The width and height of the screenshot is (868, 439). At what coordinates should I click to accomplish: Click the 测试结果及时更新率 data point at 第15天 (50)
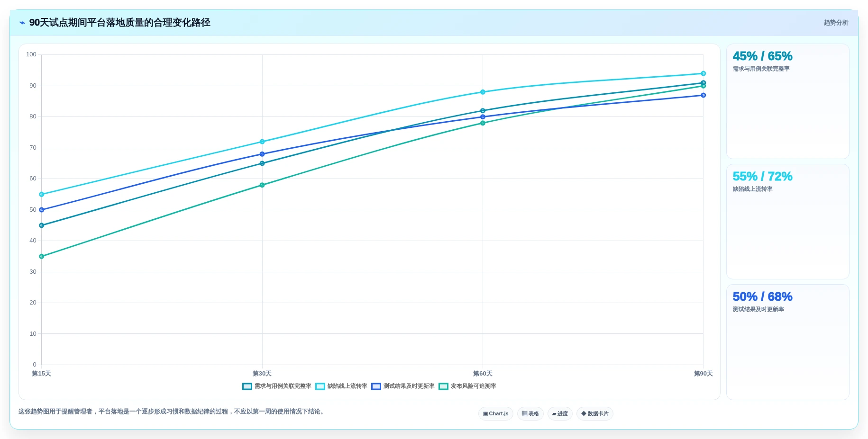(x=42, y=210)
